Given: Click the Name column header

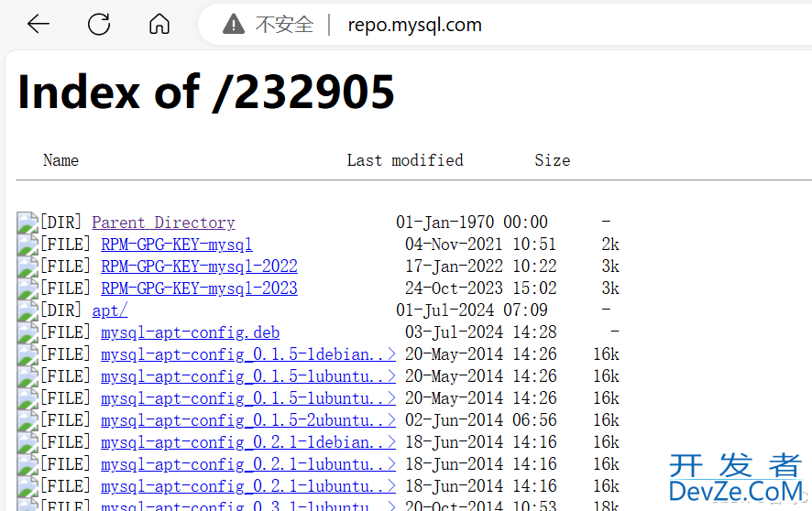Looking at the screenshot, I should tap(60, 160).
